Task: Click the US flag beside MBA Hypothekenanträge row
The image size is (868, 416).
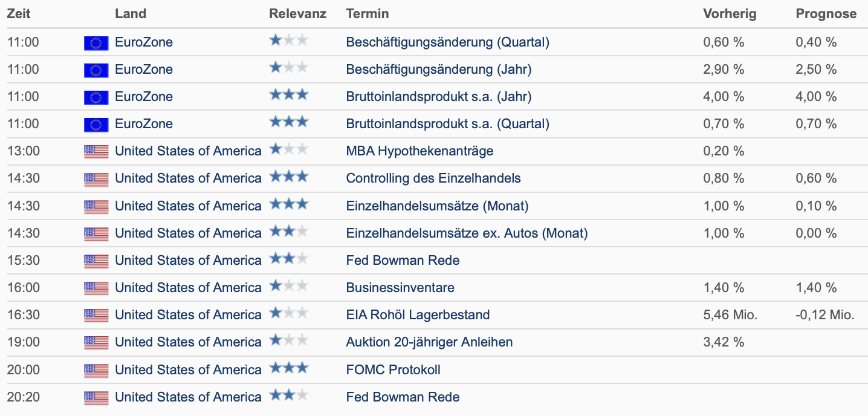Action: (x=96, y=152)
